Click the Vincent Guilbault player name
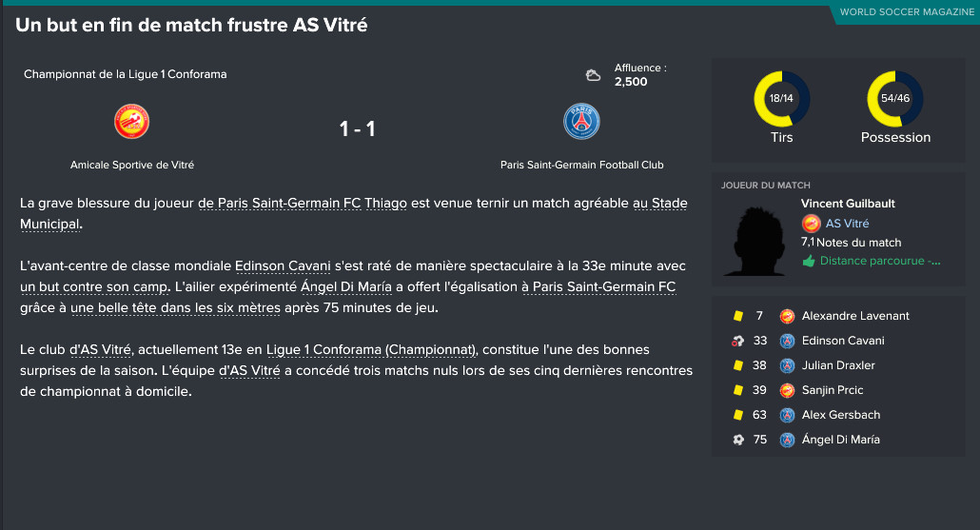 [x=848, y=203]
